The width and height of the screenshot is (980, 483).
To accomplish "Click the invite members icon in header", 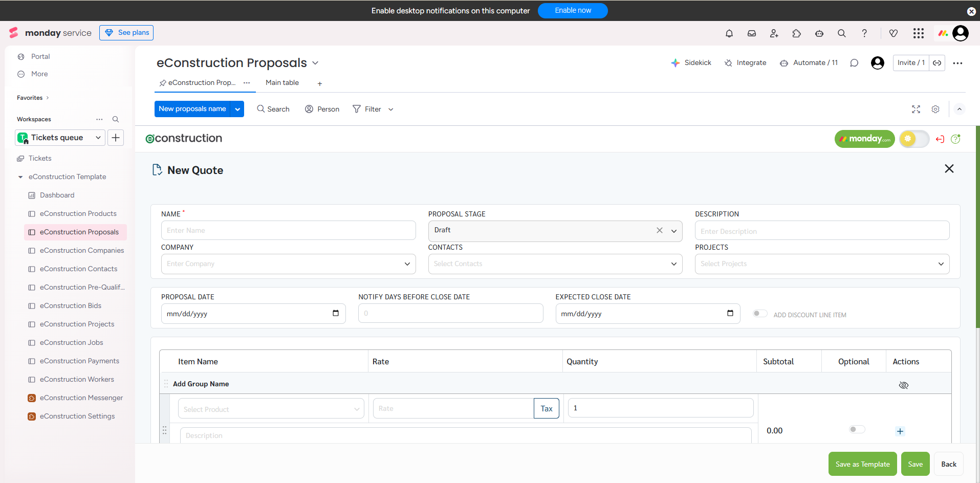I will coord(774,33).
